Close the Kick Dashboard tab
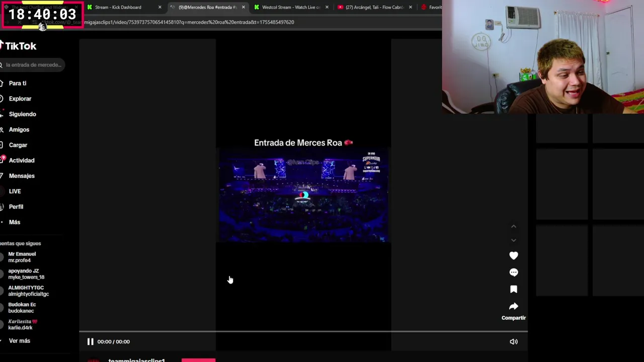The height and width of the screenshot is (362, 644). tap(159, 7)
